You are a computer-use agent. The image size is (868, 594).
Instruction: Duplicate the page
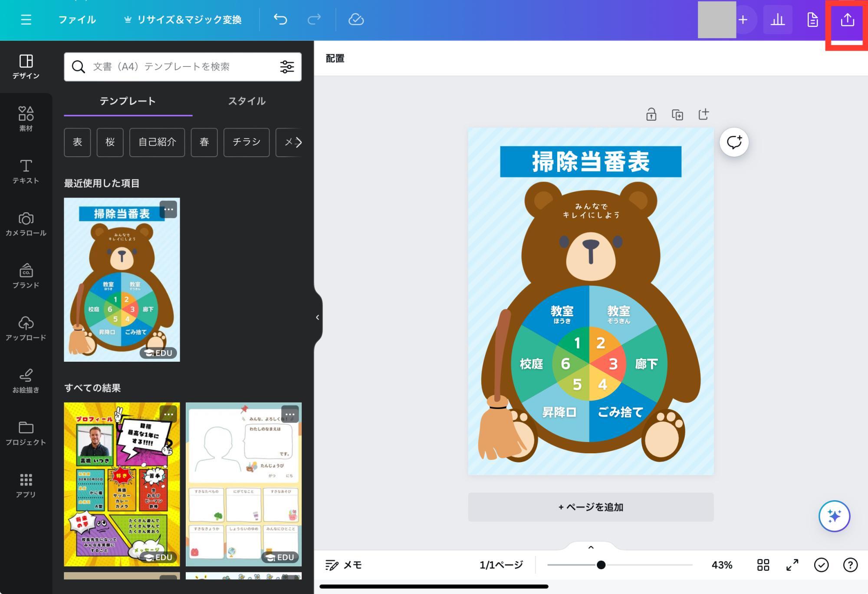(x=677, y=114)
